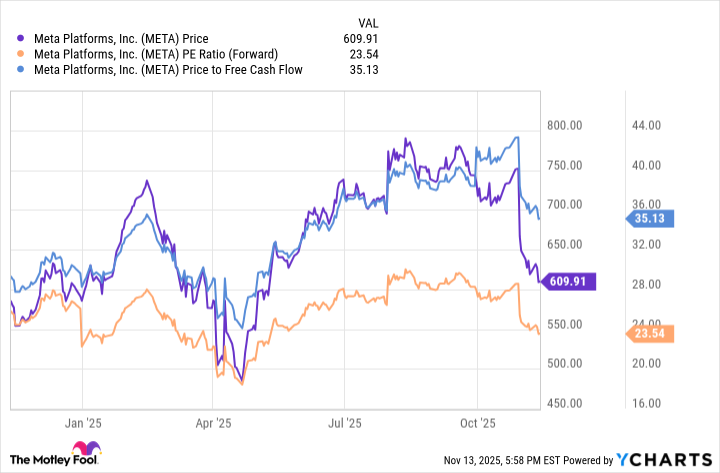Click the blue Price to Free Cash Flow dot
The width and height of the screenshot is (720, 473).
coord(21,70)
